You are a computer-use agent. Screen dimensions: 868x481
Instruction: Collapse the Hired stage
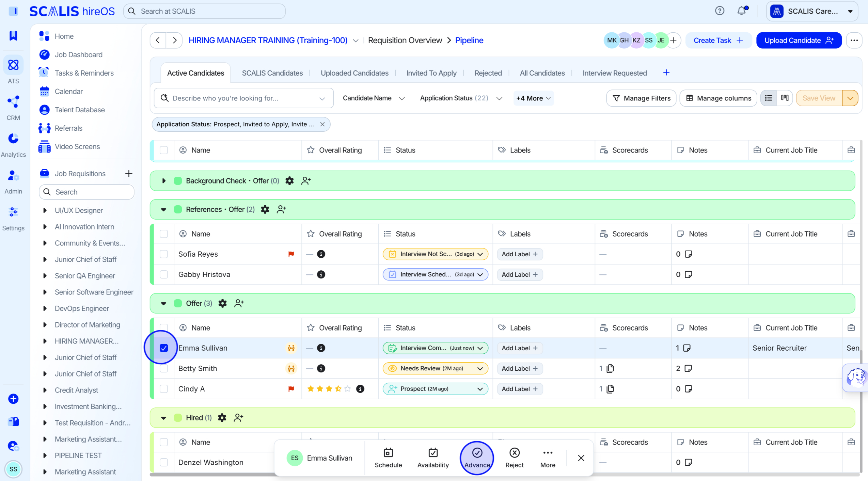tap(164, 418)
